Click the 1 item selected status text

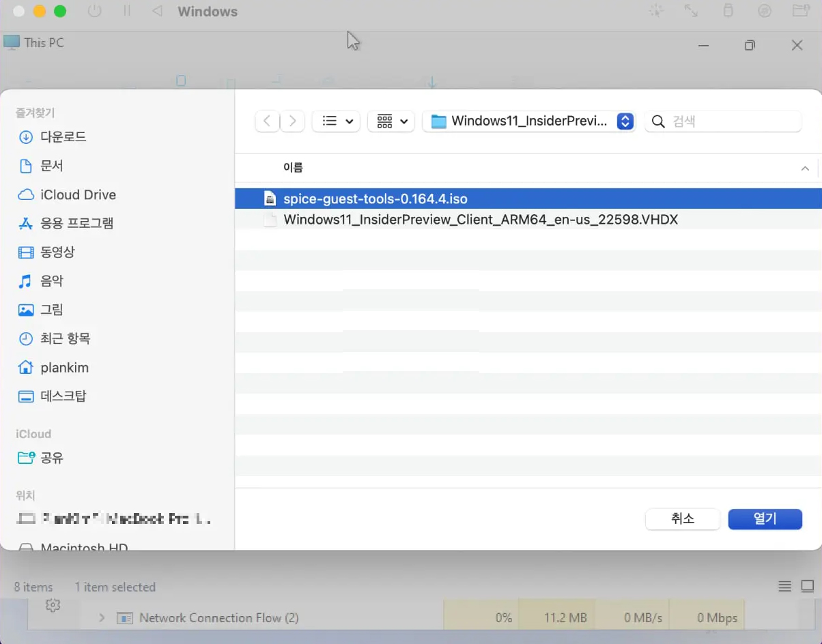(115, 587)
